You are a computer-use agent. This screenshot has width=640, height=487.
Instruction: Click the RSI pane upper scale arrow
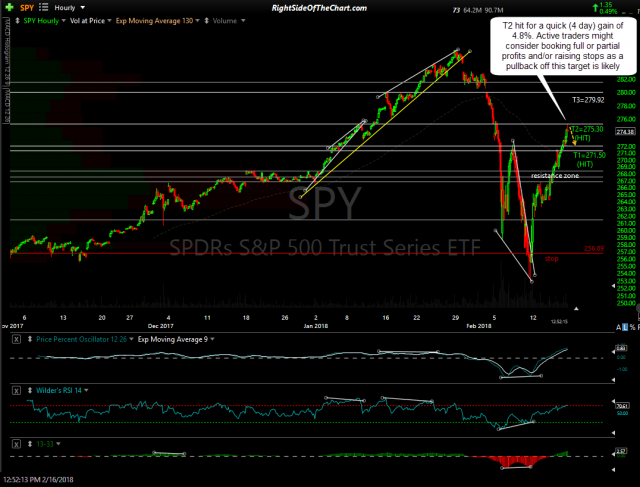click(x=613, y=402)
